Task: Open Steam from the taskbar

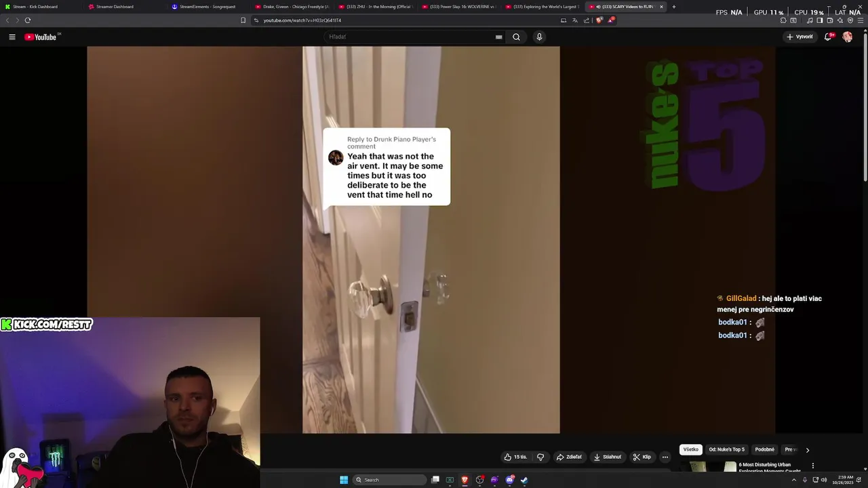Action: coord(524,480)
